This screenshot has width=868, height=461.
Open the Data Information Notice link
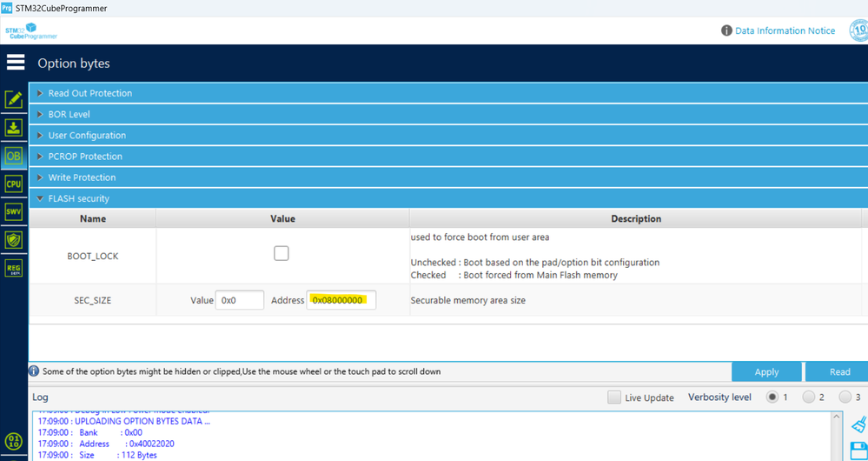click(785, 30)
